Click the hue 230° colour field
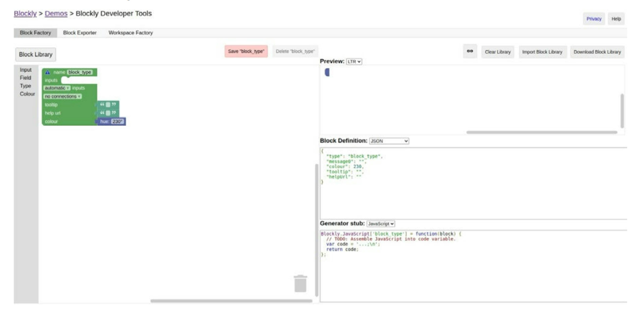644x316 pixels. click(117, 121)
